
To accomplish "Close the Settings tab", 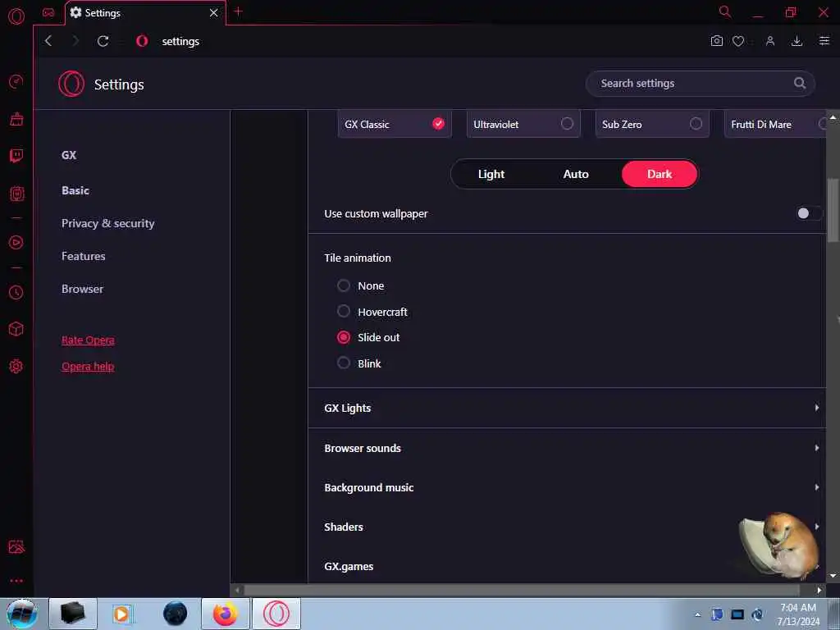I will pos(214,12).
